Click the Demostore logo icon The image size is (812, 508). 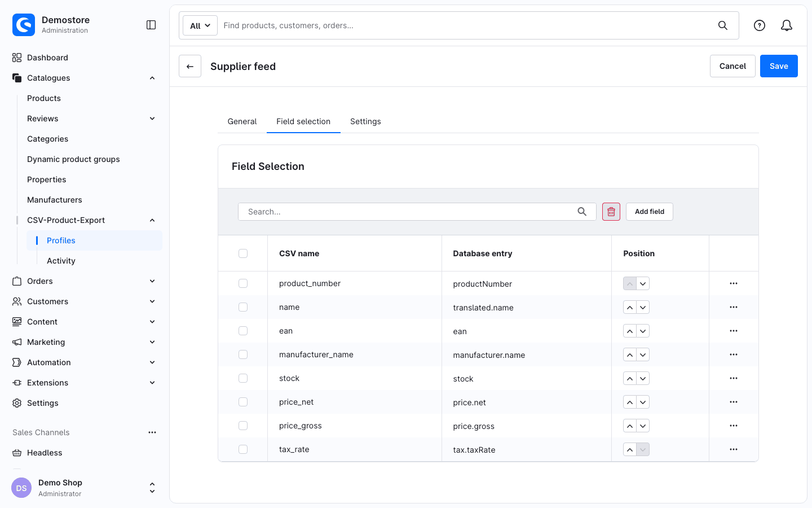24,25
